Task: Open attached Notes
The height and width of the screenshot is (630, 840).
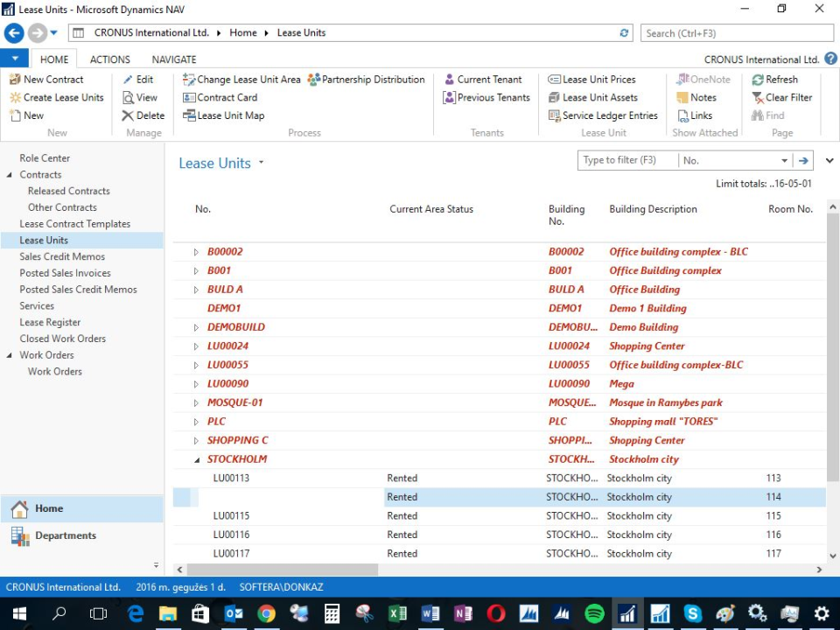Action: pos(696,97)
